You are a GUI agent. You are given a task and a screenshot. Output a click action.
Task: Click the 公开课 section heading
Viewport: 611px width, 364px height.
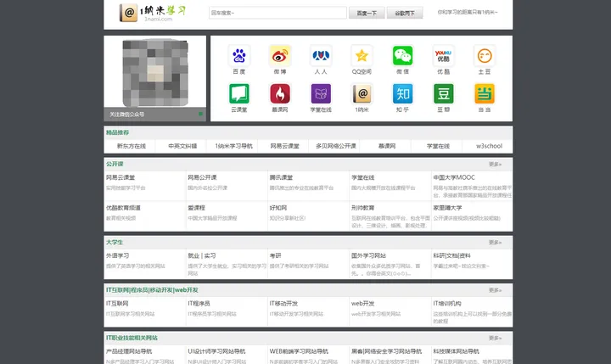coord(115,164)
